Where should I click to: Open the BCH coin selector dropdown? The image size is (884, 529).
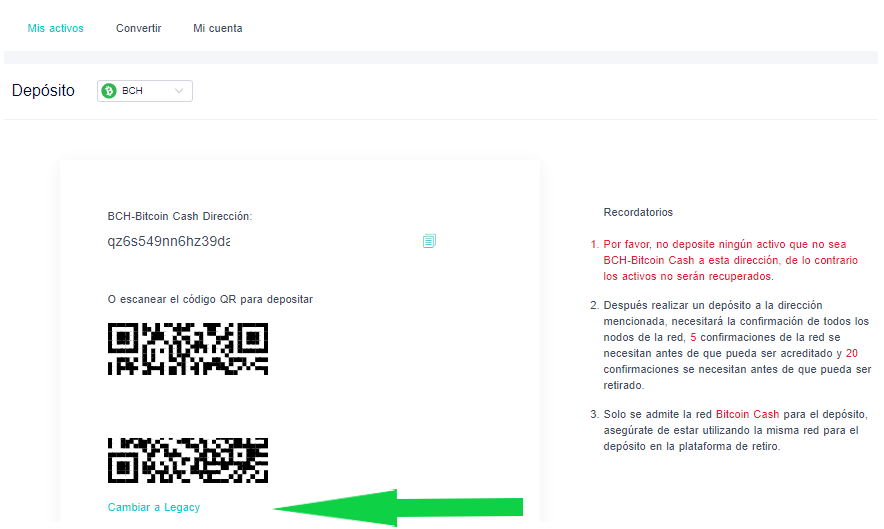145,91
